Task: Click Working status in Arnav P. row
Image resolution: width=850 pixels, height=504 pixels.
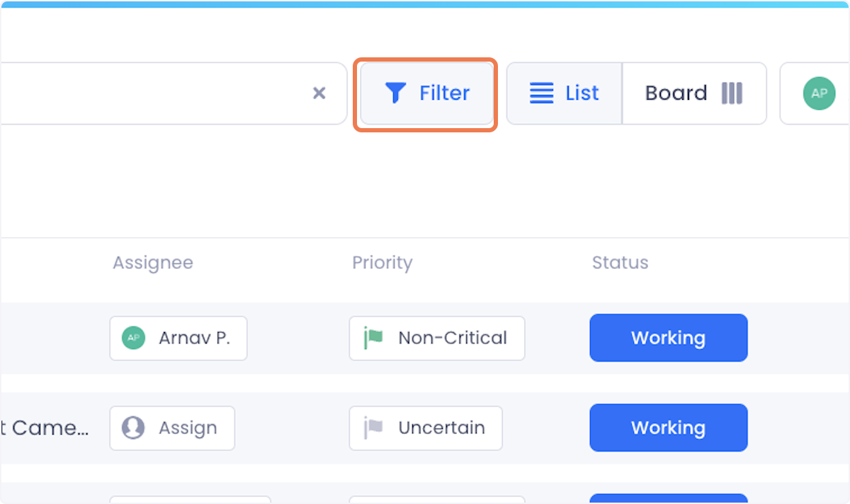Action: click(x=669, y=338)
